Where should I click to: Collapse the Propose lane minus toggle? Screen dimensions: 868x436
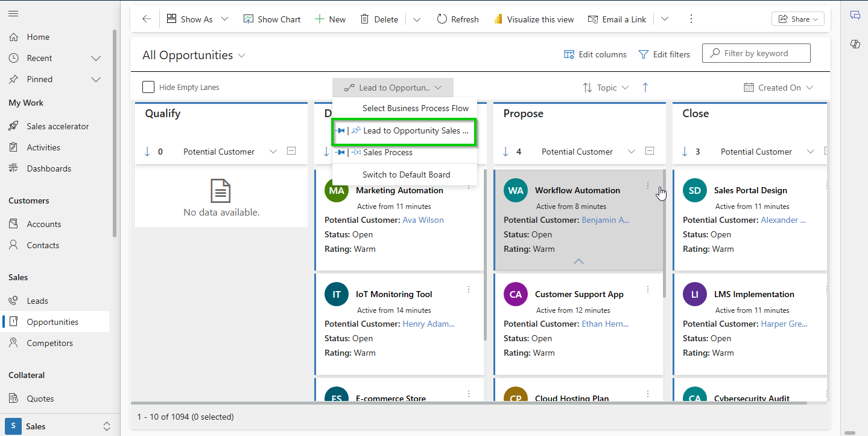[650, 151]
